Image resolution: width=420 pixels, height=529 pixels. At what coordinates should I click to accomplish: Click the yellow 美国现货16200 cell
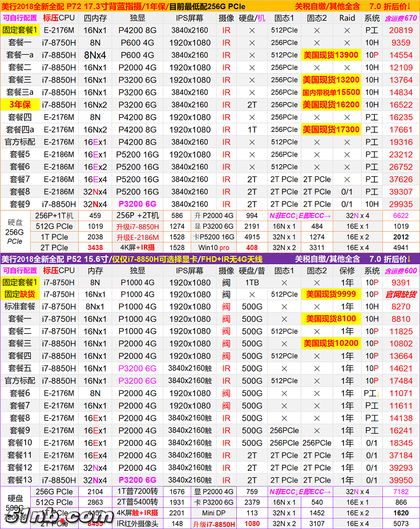coord(331,105)
